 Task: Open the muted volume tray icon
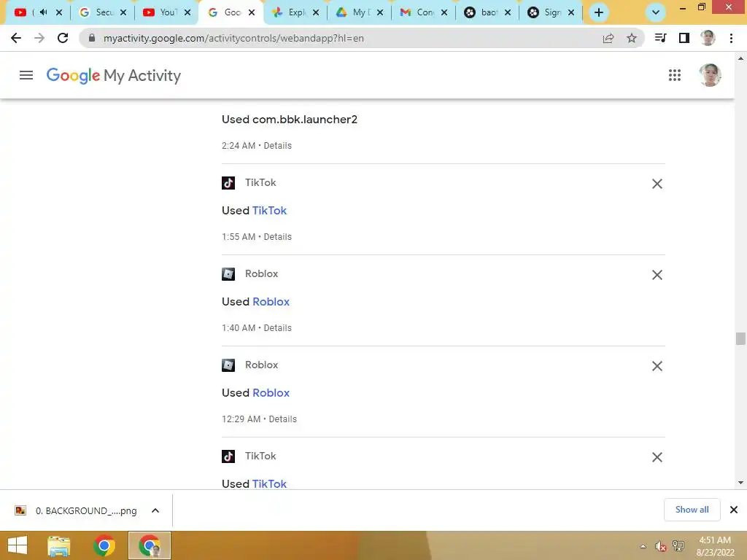(x=660, y=546)
